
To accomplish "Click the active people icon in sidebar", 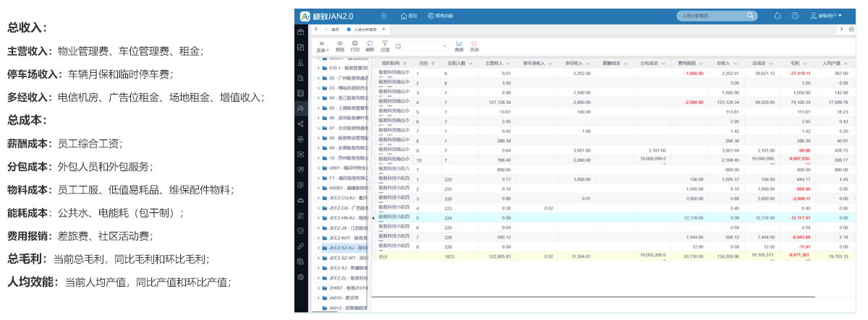I will click(x=300, y=108).
